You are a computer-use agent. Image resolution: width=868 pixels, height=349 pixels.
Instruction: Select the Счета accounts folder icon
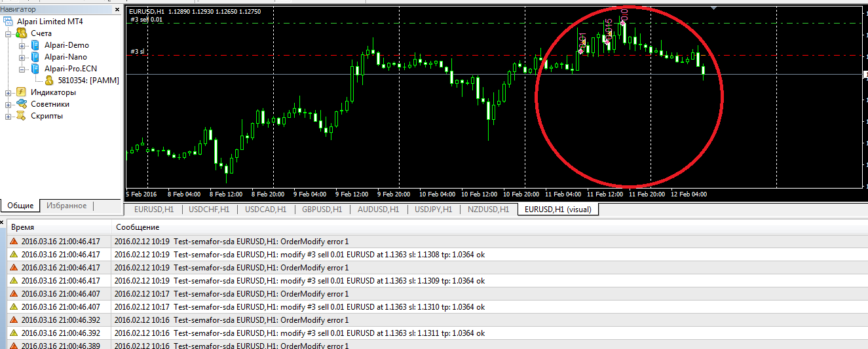pyautogui.click(x=21, y=33)
